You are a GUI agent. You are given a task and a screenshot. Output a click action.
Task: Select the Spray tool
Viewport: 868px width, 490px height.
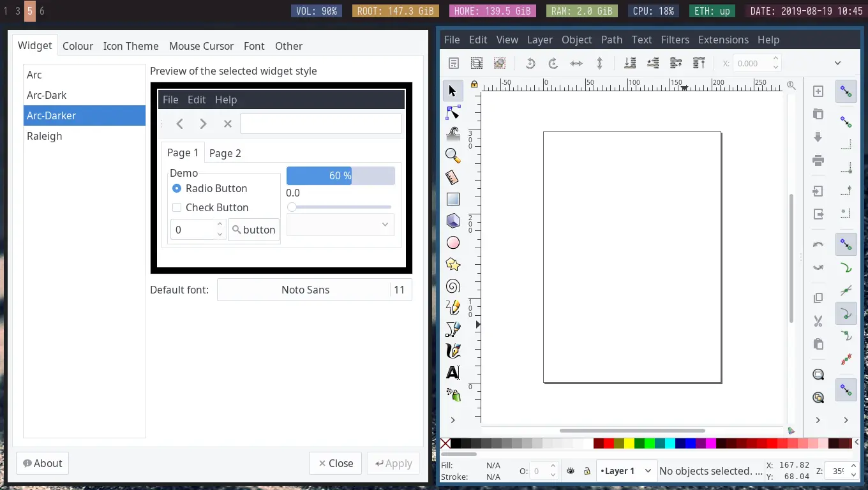(453, 394)
